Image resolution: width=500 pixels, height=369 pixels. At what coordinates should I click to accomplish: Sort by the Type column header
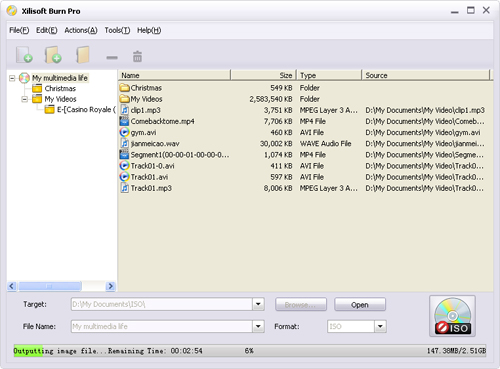tap(329, 75)
